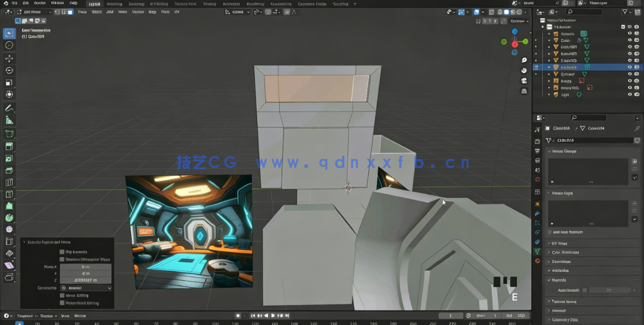Enable the Flip Normals checkbox
Screen dimensions: 644x325
(62, 252)
